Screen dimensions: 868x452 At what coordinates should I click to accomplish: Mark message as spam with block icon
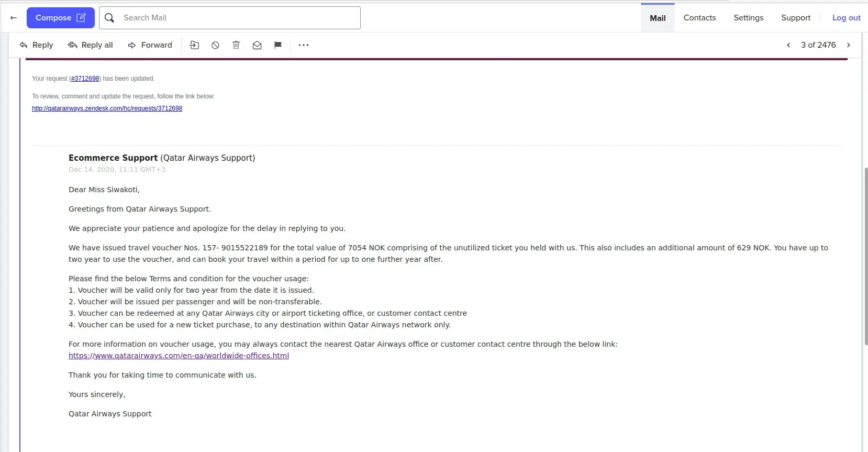pyautogui.click(x=215, y=45)
